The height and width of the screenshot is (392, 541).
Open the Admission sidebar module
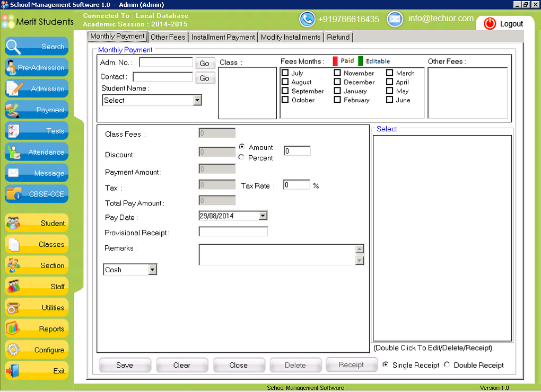(x=37, y=88)
